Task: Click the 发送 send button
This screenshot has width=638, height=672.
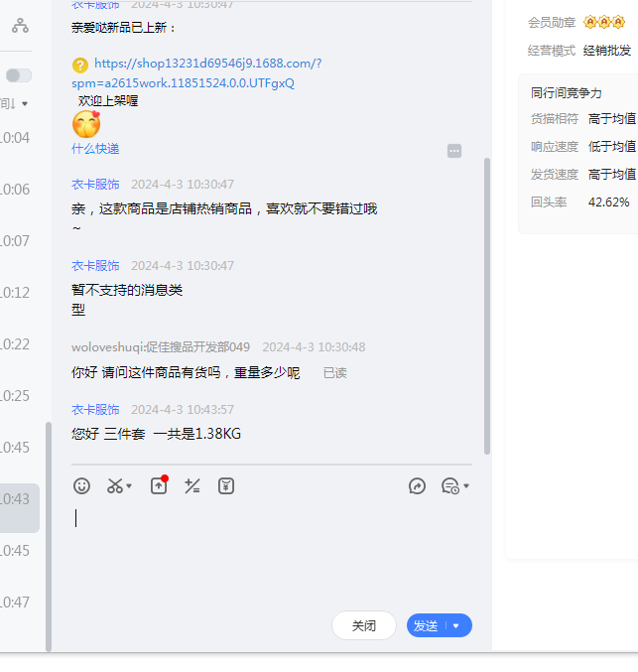Action: 426,626
